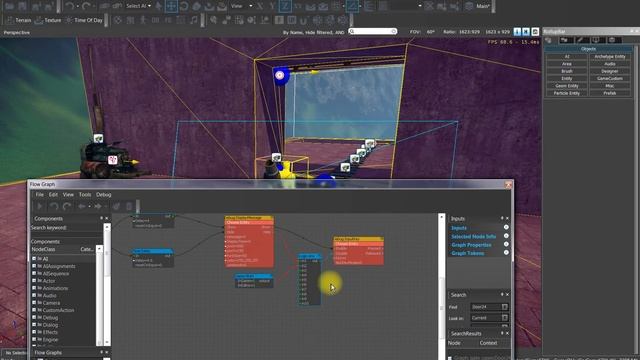Expand the Debug node class
Viewport: 640px width, 360px height.
pyautogui.click(x=34, y=318)
